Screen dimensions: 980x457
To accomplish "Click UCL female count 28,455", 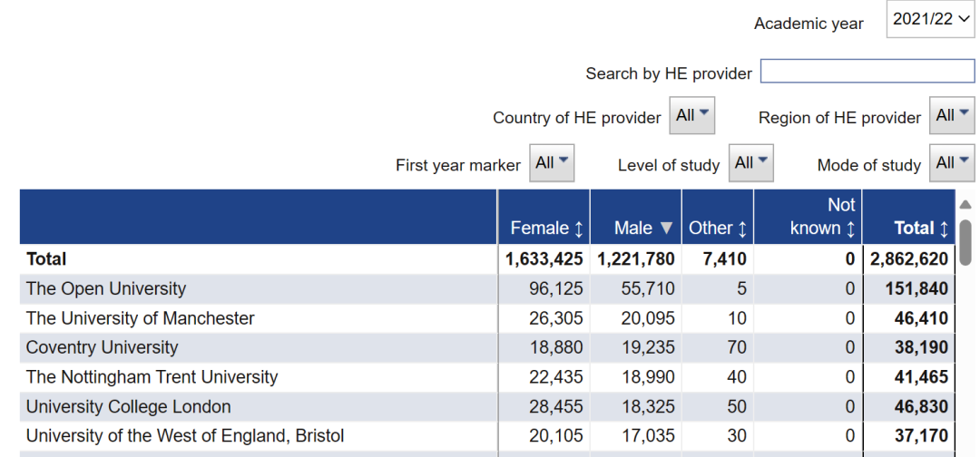I will tap(555, 407).
